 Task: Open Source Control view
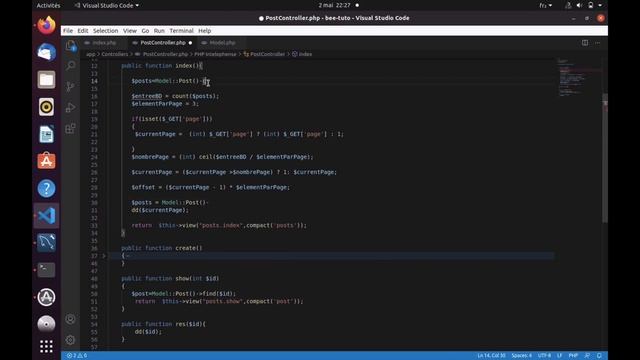pyautogui.click(x=71, y=87)
